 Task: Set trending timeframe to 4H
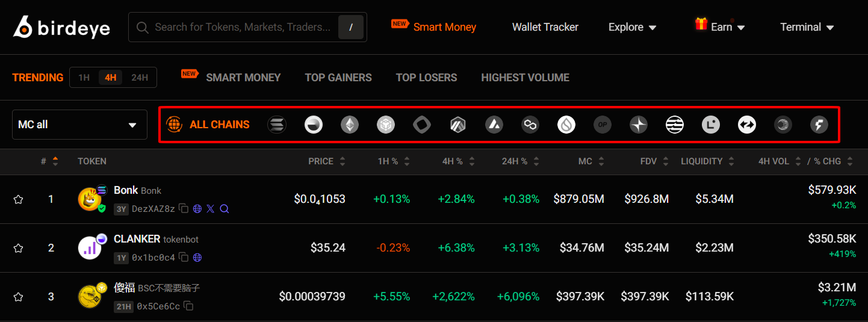coord(111,78)
